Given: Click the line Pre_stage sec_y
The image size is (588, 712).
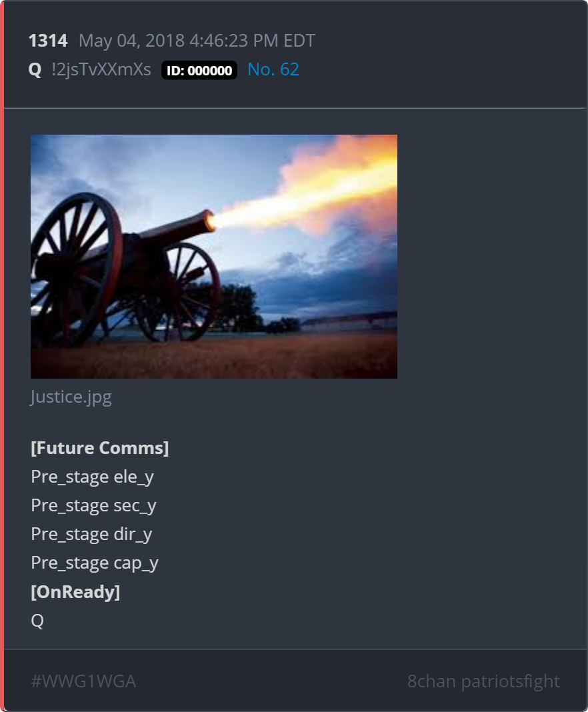Looking at the screenshot, I should click(x=93, y=505).
